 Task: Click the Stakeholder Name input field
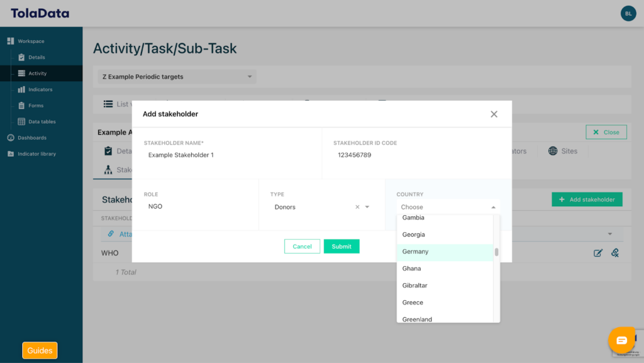[226, 155]
